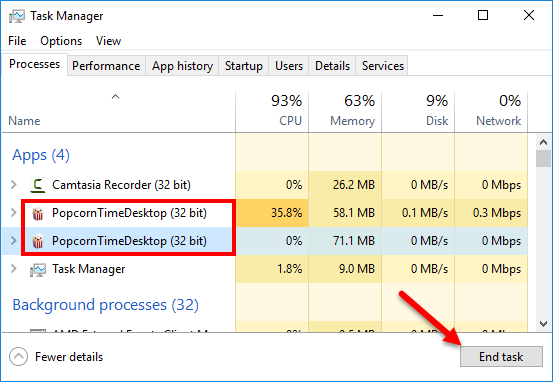Click the highlighted PopcornTimeDesktop popcorn icon
The width and height of the screenshot is (553, 382).
point(38,241)
